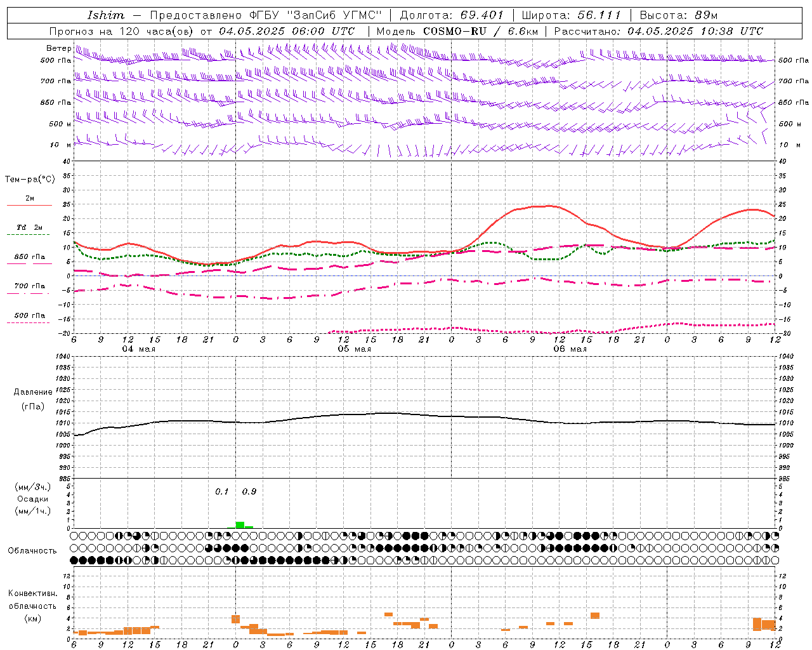Click the "Ishim" station title

pyautogui.click(x=106, y=15)
